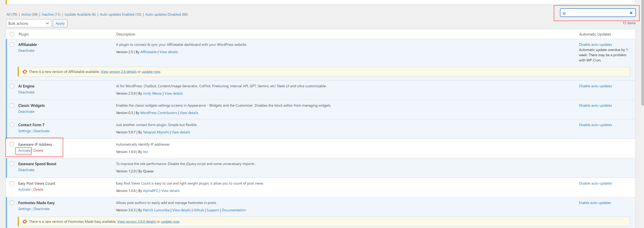Click the update icon in the Footnotes Made Easy notice
Viewport: 644px width, 228px height.
point(25,222)
